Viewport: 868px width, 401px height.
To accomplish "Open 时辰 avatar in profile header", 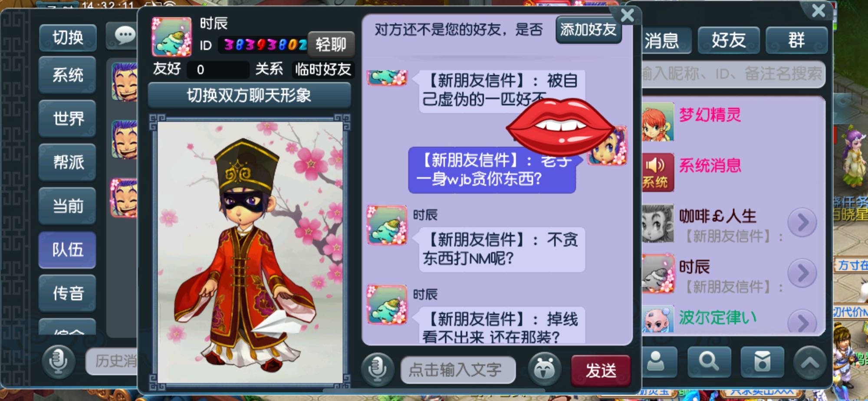I will pyautogui.click(x=171, y=36).
